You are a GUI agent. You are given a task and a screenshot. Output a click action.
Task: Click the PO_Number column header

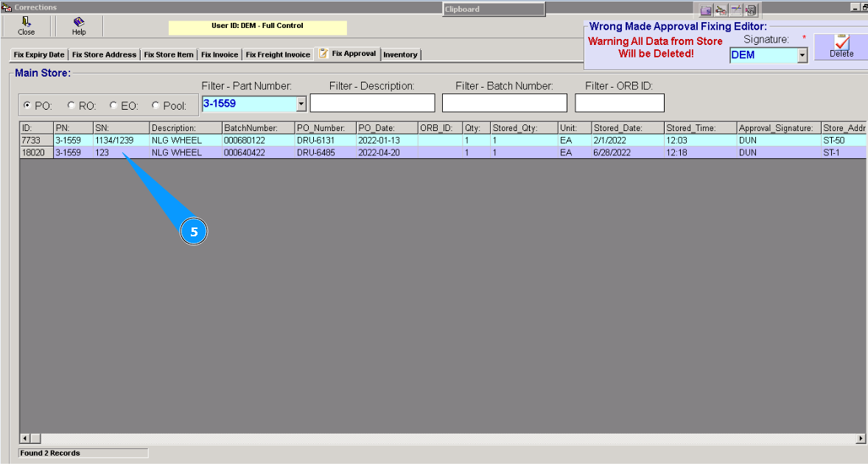(326, 128)
